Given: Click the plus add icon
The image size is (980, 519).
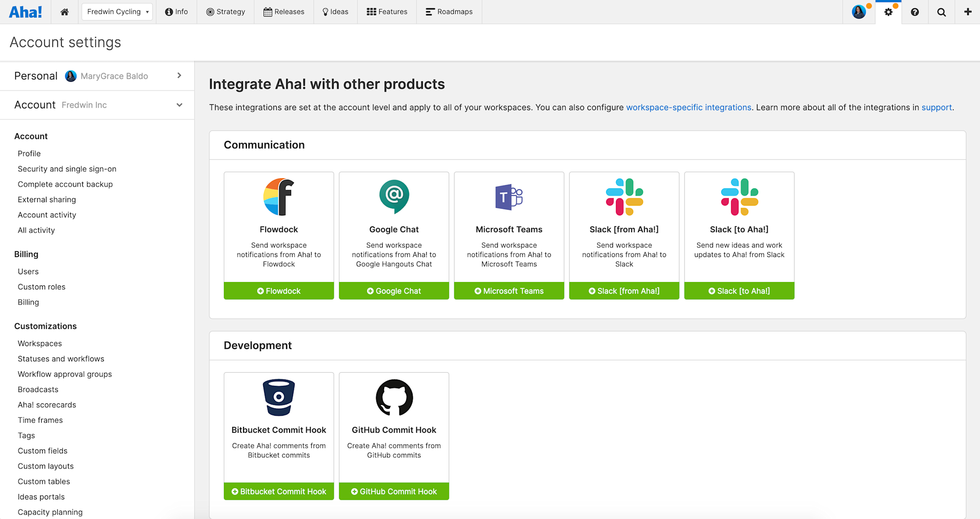Looking at the screenshot, I should coord(967,12).
